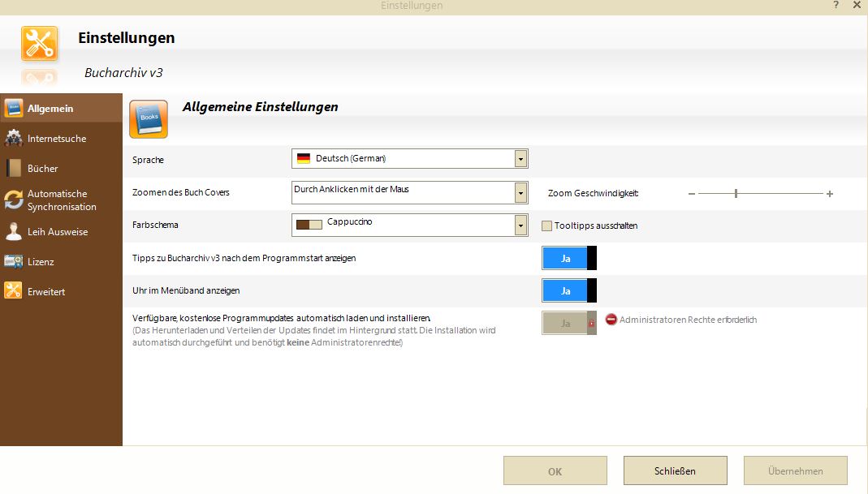This screenshot has width=868, height=494.
Task: Open the Automatische Synchronisation section
Action: pyautogui.click(x=61, y=200)
